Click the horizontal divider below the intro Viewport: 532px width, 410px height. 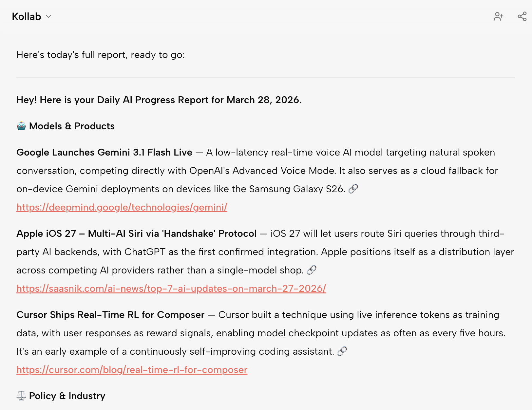coord(265,77)
